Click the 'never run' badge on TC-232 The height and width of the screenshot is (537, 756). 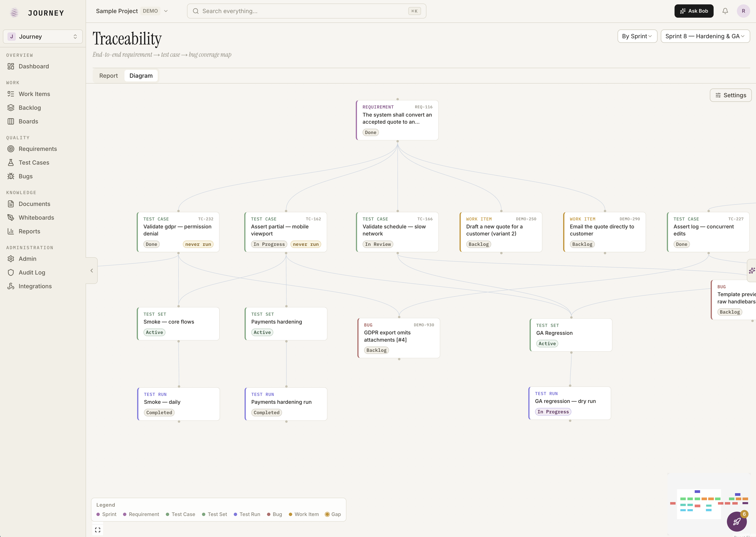point(198,244)
